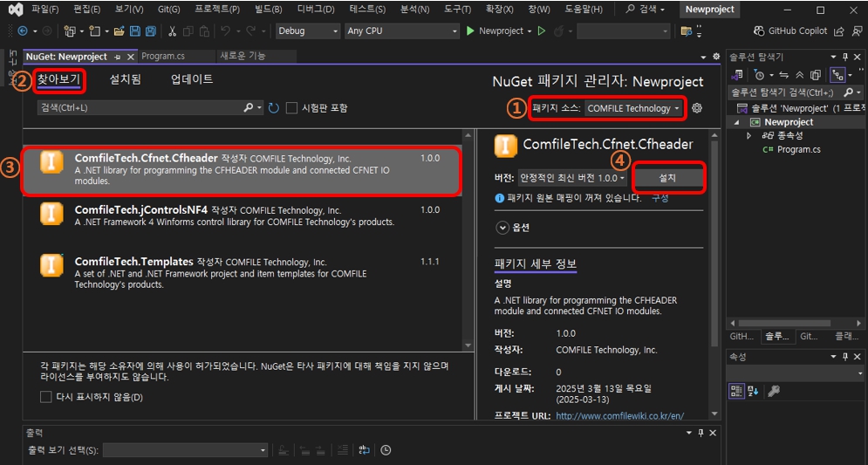Start Without Debugging using the hollow play icon
Viewport: 868px width, 465px height.
click(x=542, y=31)
